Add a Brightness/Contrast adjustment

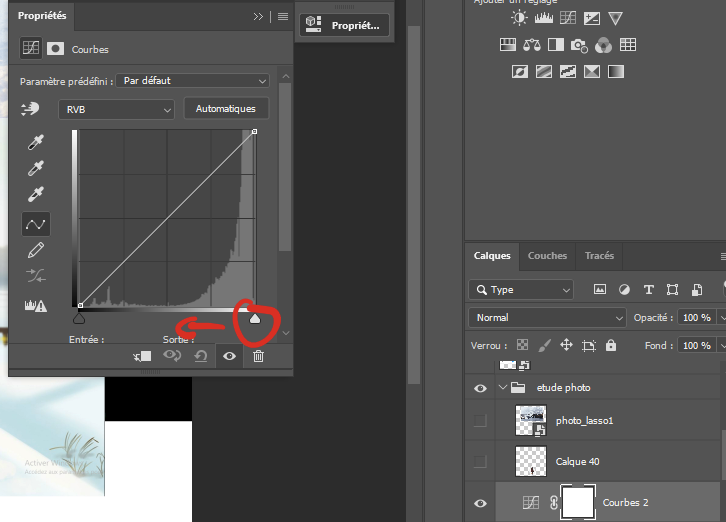pyautogui.click(x=519, y=18)
